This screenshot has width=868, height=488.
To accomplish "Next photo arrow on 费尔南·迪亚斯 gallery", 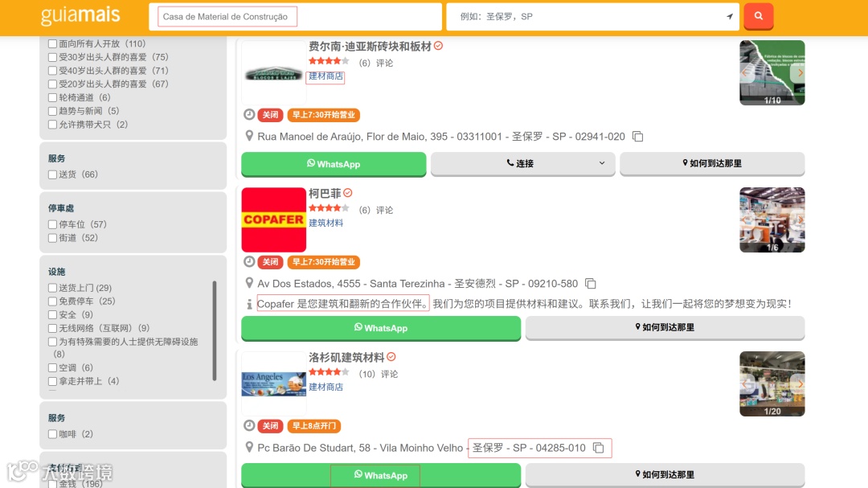I will 800,72.
